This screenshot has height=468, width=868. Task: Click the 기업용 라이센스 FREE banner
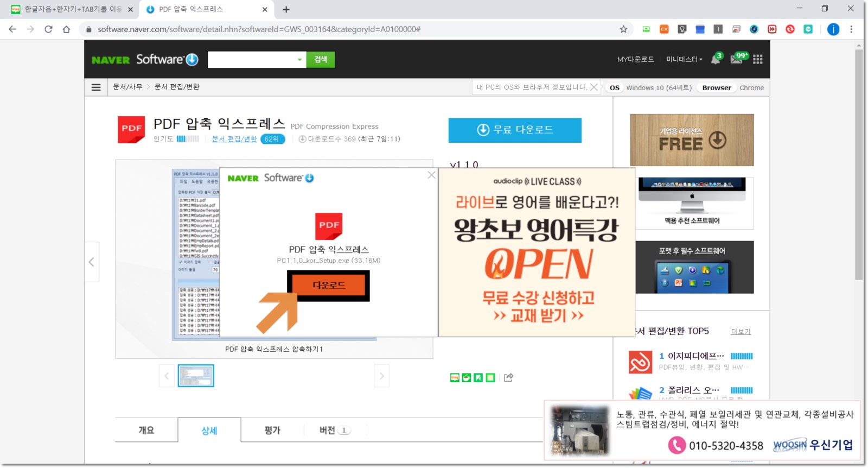tap(692, 140)
